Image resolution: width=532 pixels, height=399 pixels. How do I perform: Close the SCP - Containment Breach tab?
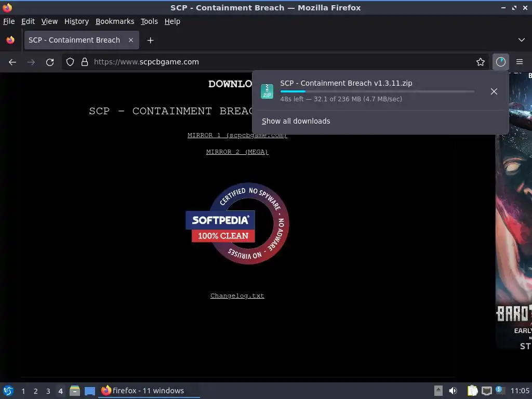[130, 40]
